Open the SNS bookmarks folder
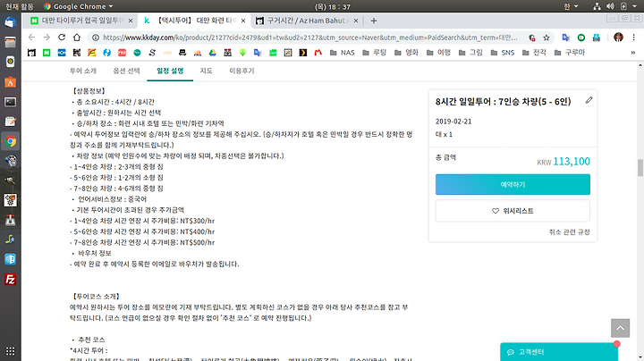Image resolution: width=644 pixels, height=361 pixels. click(x=503, y=53)
